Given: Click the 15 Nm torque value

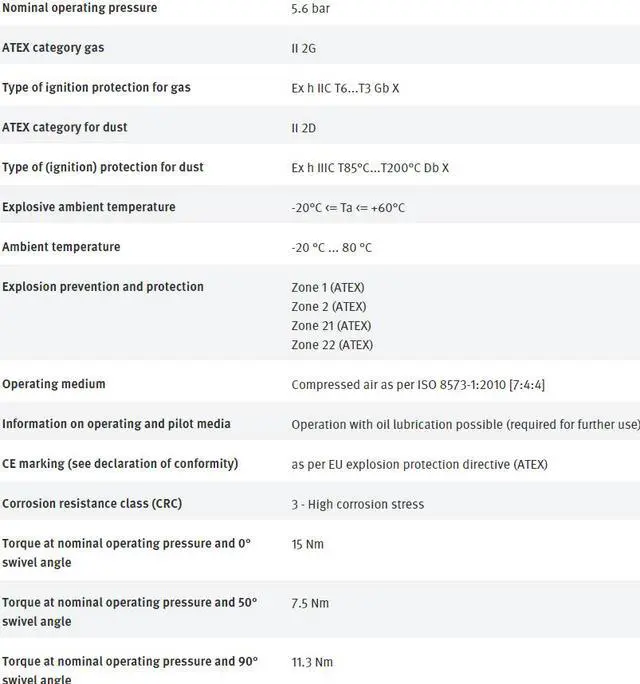Looking at the screenshot, I should (x=308, y=544).
